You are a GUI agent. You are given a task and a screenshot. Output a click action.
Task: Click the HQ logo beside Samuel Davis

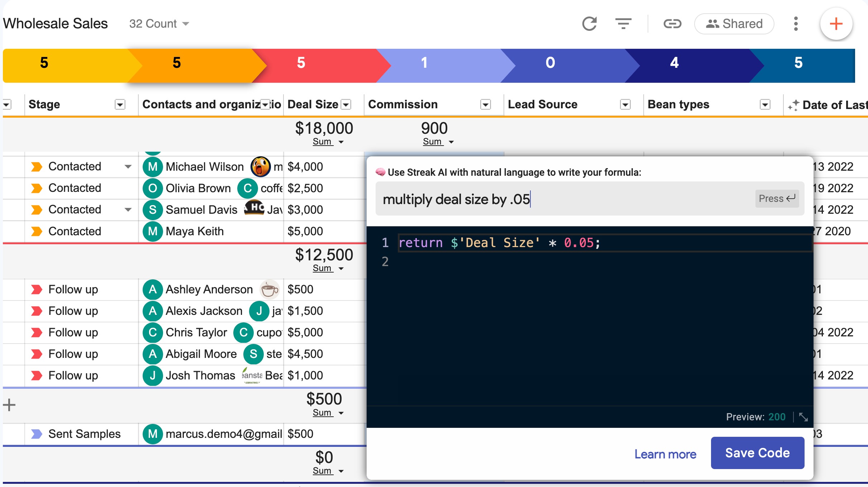tap(254, 208)
